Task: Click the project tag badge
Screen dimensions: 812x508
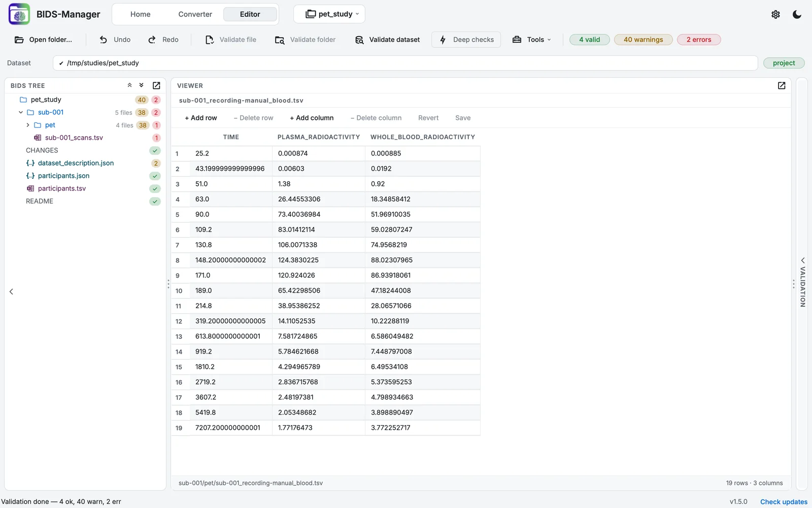Action: (x=784, y=63)
